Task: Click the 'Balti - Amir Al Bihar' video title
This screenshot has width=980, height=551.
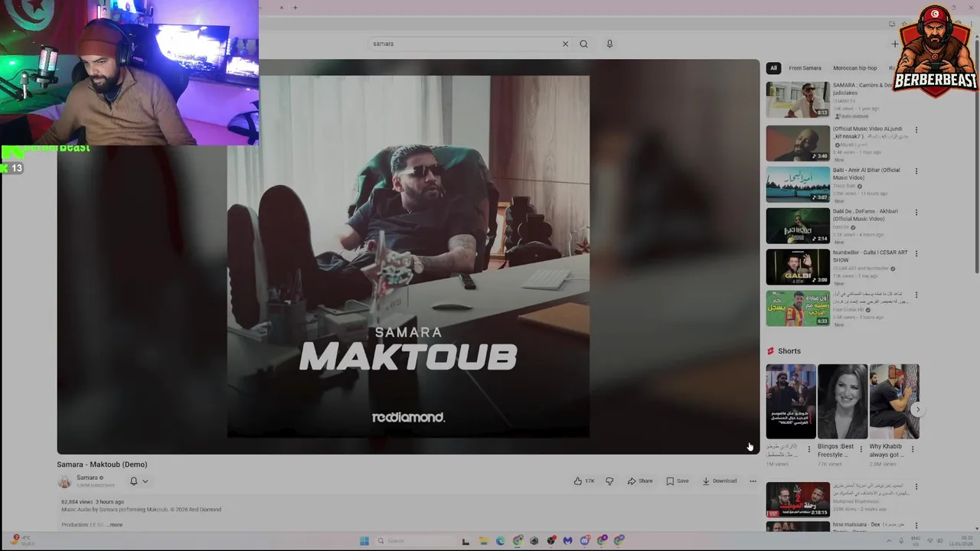Action: (x=867, y=174)
